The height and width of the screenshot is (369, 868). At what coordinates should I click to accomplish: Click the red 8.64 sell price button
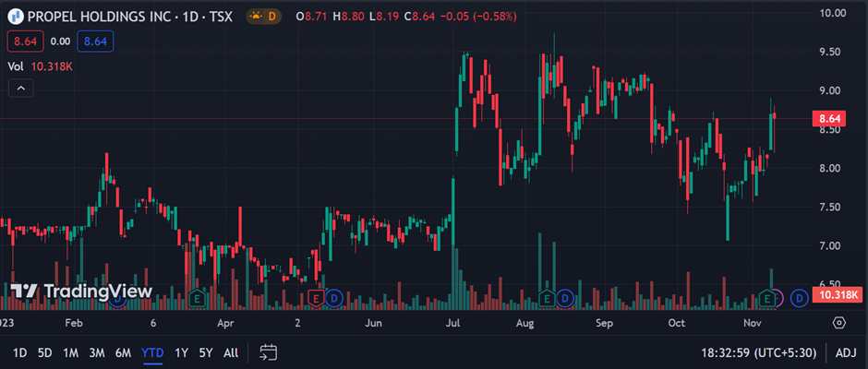coord(26,42)
